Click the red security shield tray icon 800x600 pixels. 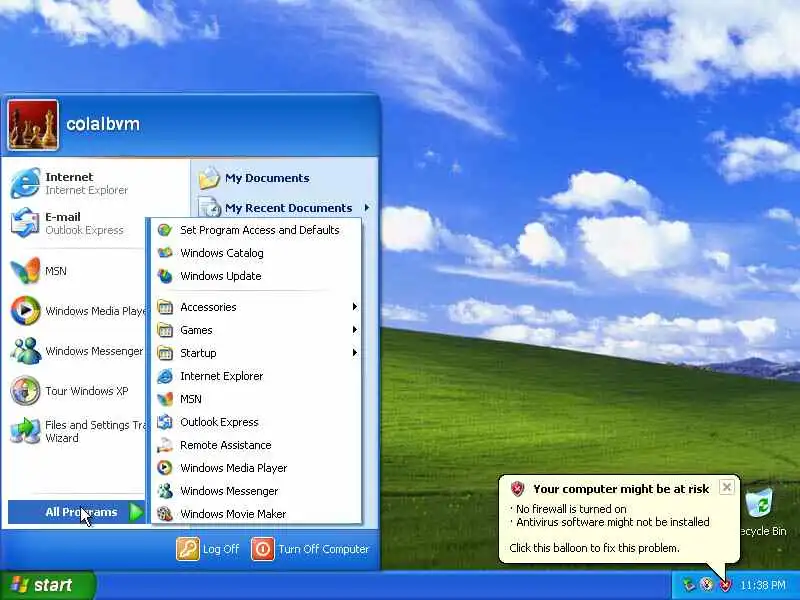(725, 585)
